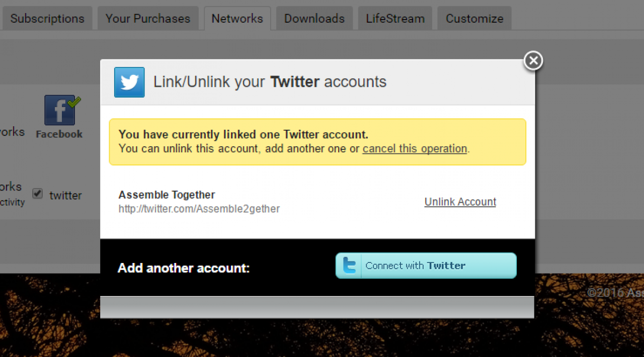The image size is (644, 357).
Task: Click Connect with Twitter button
Action: [426, 265]
